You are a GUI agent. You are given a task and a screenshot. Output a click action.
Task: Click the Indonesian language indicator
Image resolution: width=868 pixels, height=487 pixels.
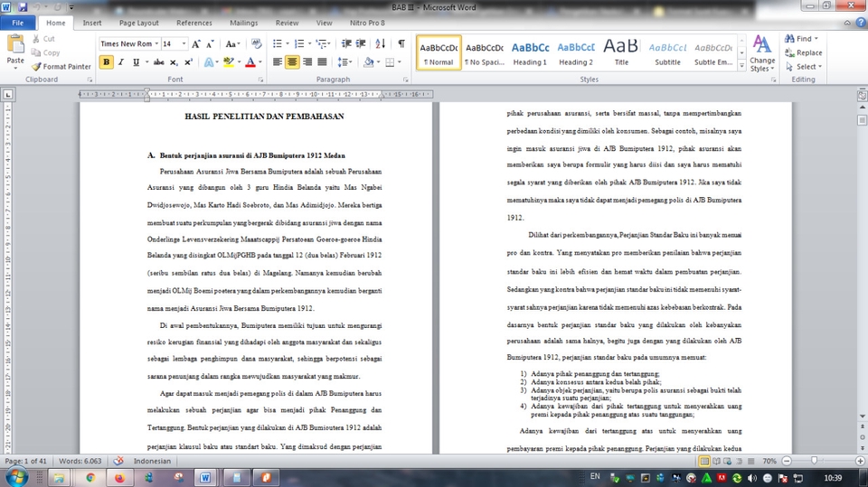152,461
